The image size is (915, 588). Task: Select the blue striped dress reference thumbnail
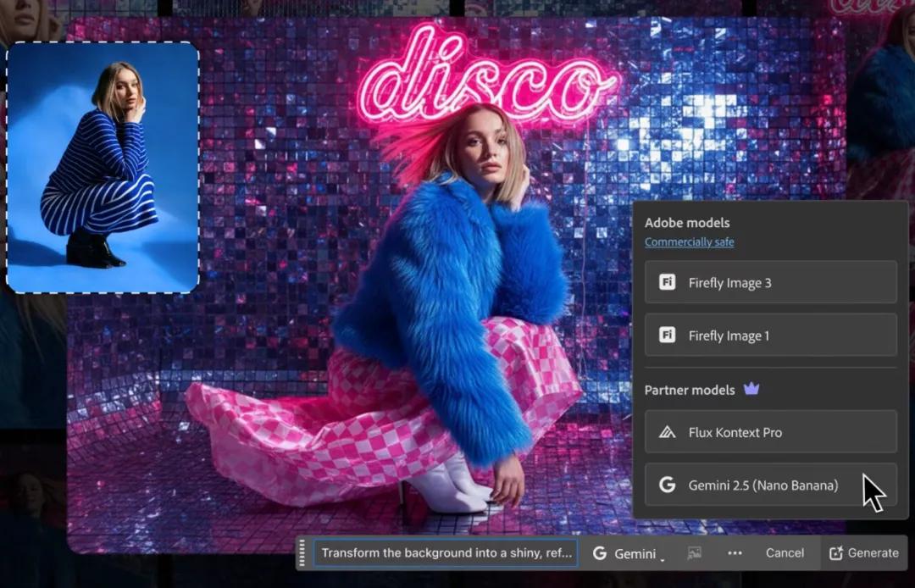point(103,168)
